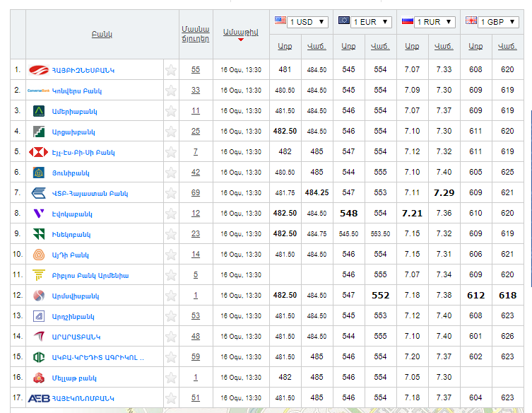The image size is (532, 413).
Task: Toggle favorite star for ՀԱՅԲԻԶՆԵՍԲԱՆԿ
Action: coord(171,70)
